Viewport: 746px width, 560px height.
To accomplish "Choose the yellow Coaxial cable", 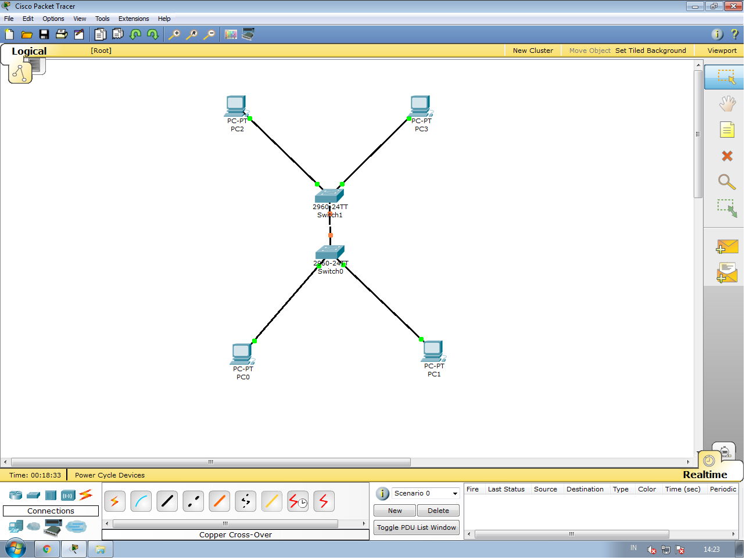I will coord(272,501).
